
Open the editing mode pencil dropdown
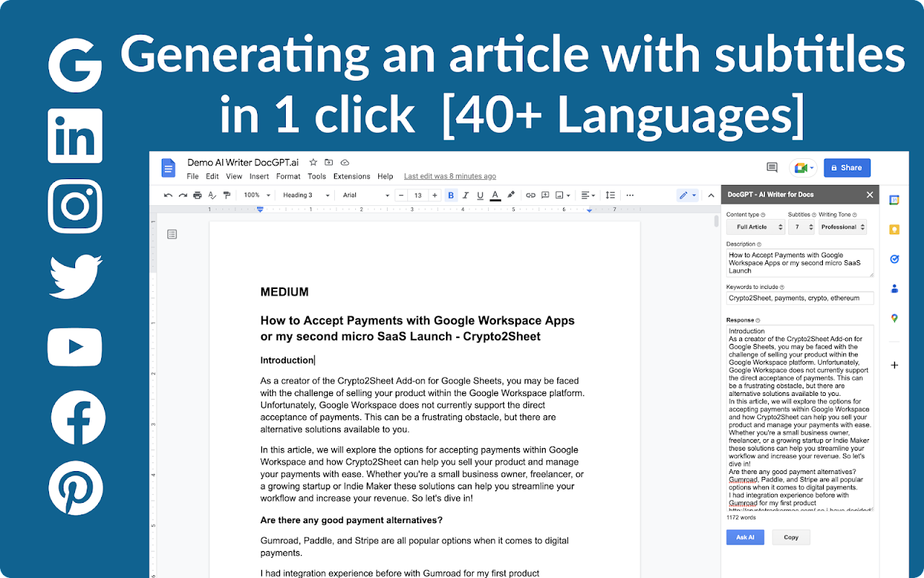[687, 195]
